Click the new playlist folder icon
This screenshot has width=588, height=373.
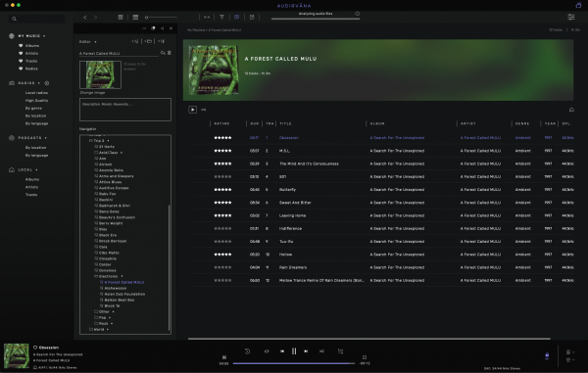tap(148, 41)
